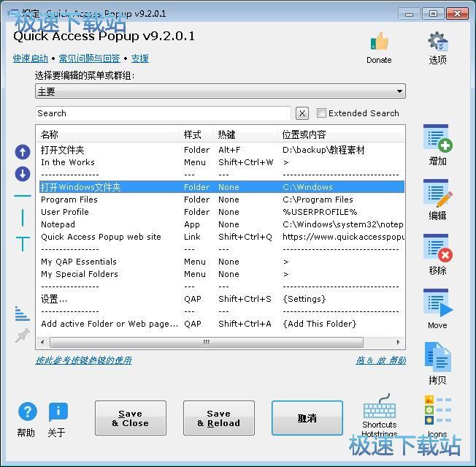Sort by 样式 column header
The image size is (476, 467).
click(x=197, y=134)
